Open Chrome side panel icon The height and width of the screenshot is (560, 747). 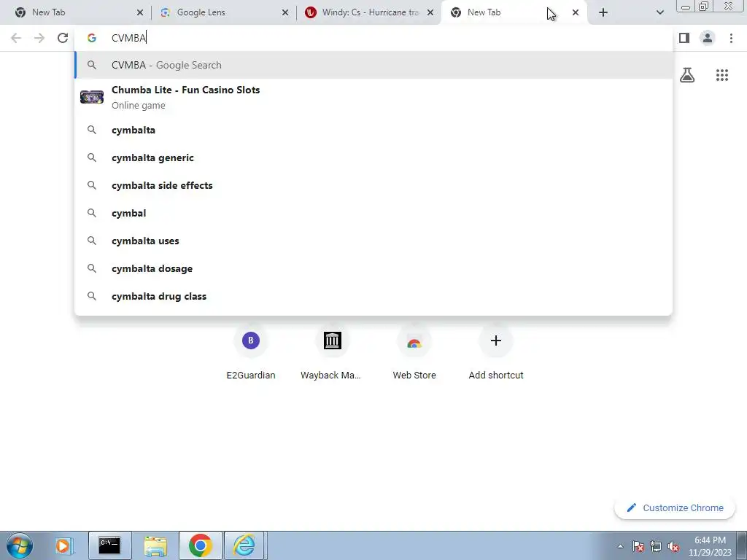684,38
